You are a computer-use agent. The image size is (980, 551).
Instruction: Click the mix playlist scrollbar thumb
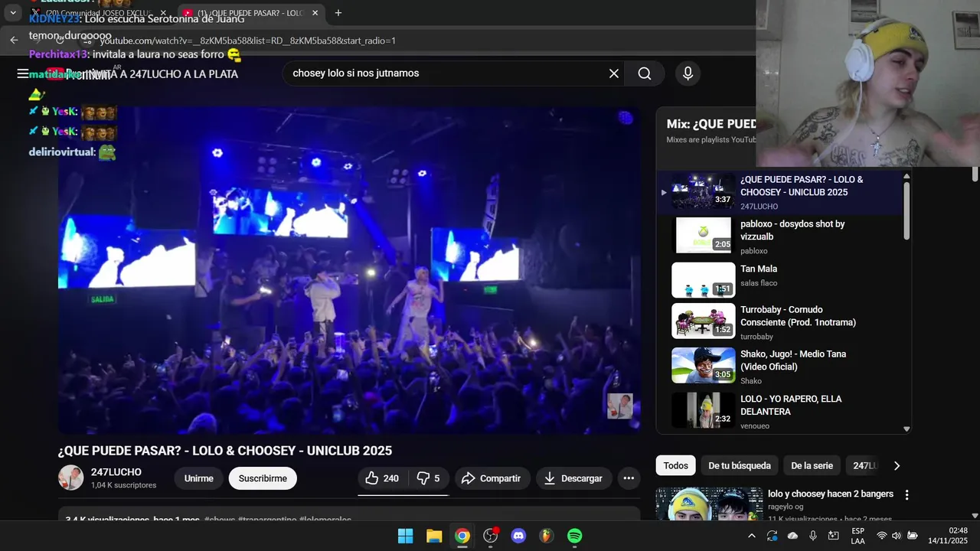coord(906,210)
